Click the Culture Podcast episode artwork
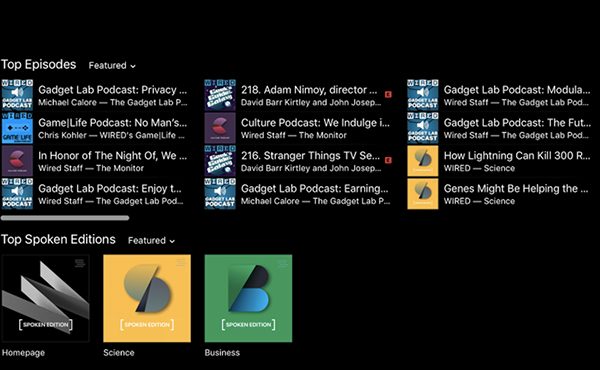The image size is (600, 370). 220,128
